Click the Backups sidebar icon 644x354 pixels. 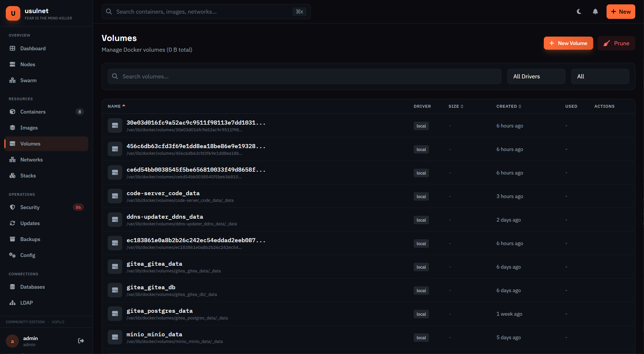point(12,239)
